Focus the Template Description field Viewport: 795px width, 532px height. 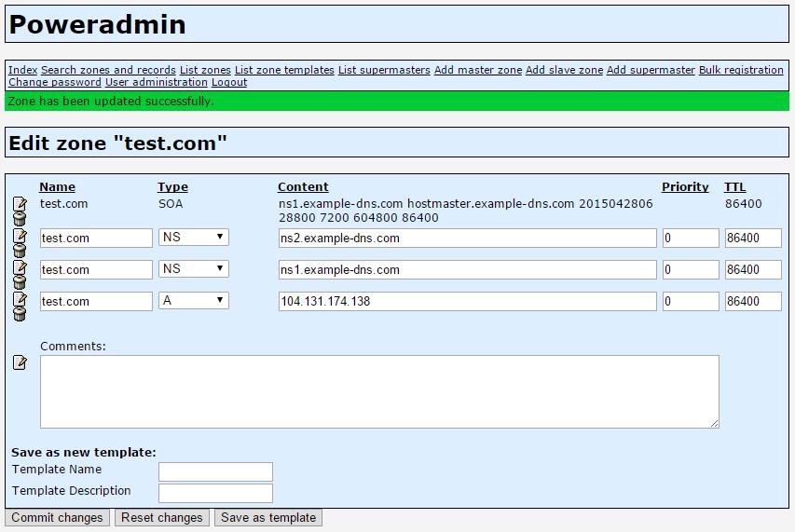pos(215,493)
